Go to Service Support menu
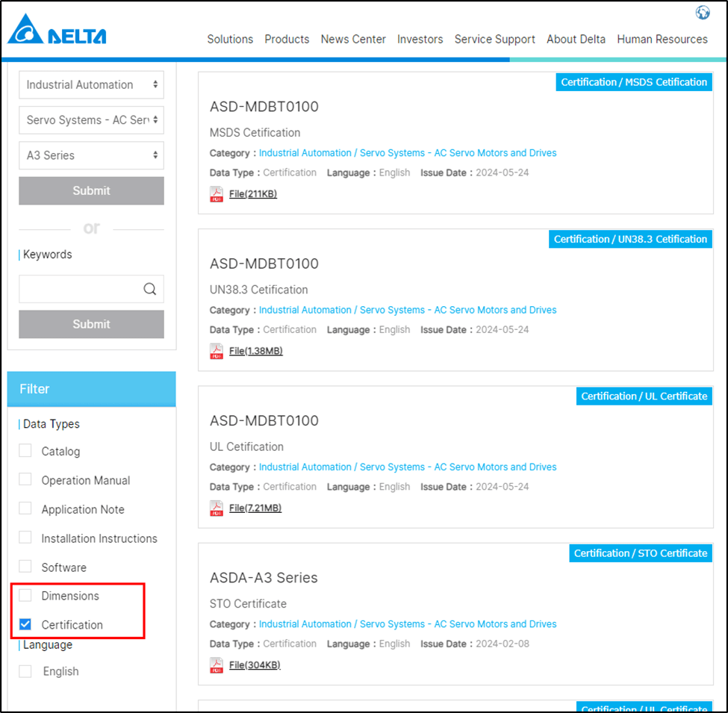Screen dimensions: 728x713 (x=494, y=40)
